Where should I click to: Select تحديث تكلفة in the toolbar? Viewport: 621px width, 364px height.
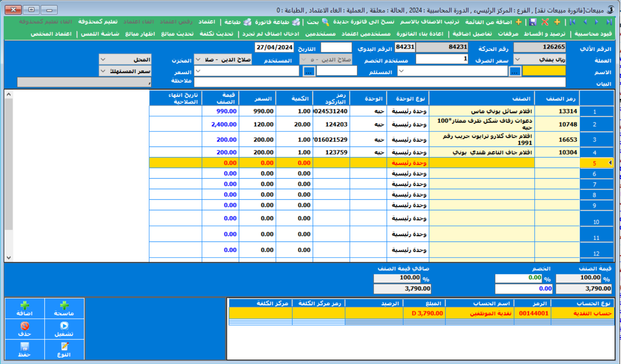[x=216, y=34]
